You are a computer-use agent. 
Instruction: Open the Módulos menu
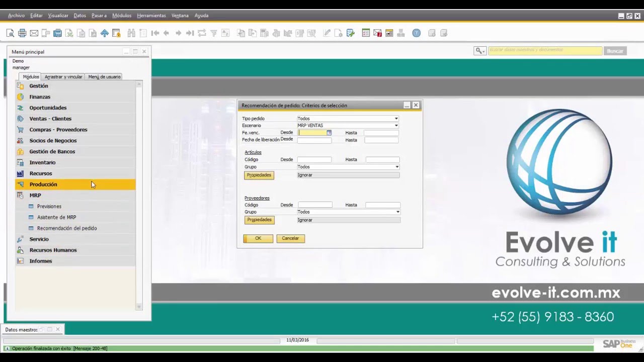coord(122,16)
